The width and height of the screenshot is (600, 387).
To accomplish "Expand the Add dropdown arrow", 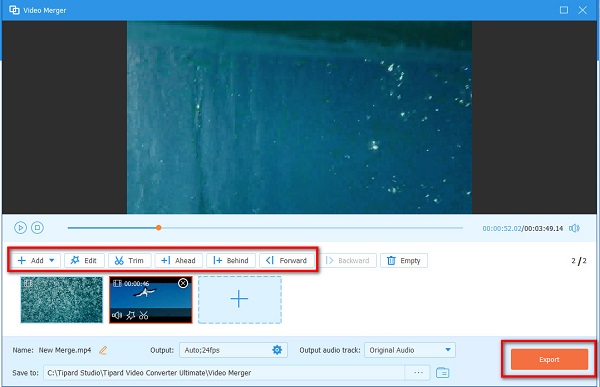I will 52,260.
